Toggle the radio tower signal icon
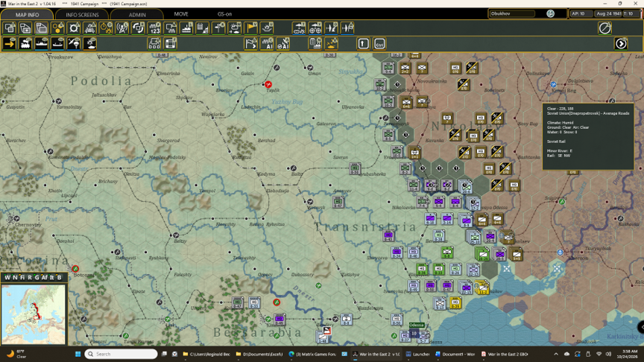The height and width of the screenshot is (362, 644). point(122,28)
